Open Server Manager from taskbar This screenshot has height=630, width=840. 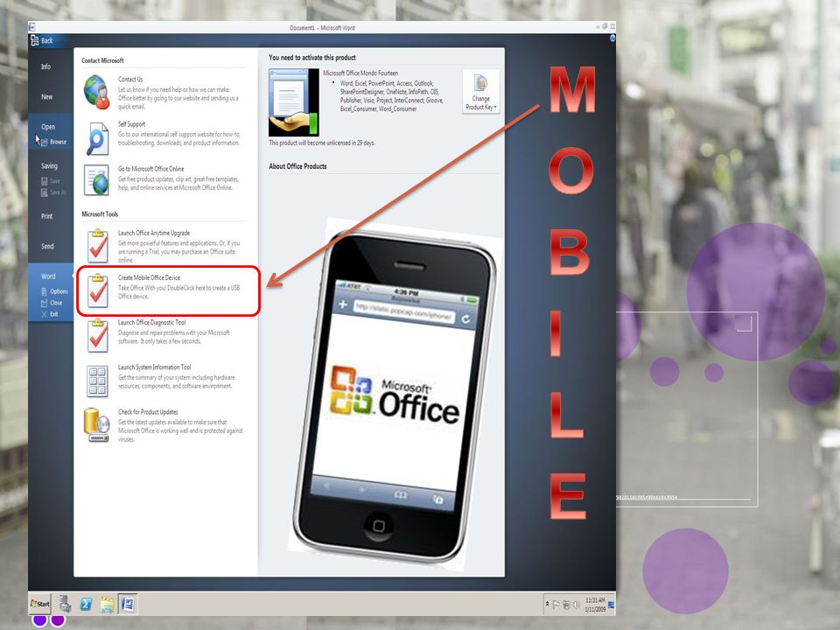pos(65,604)
